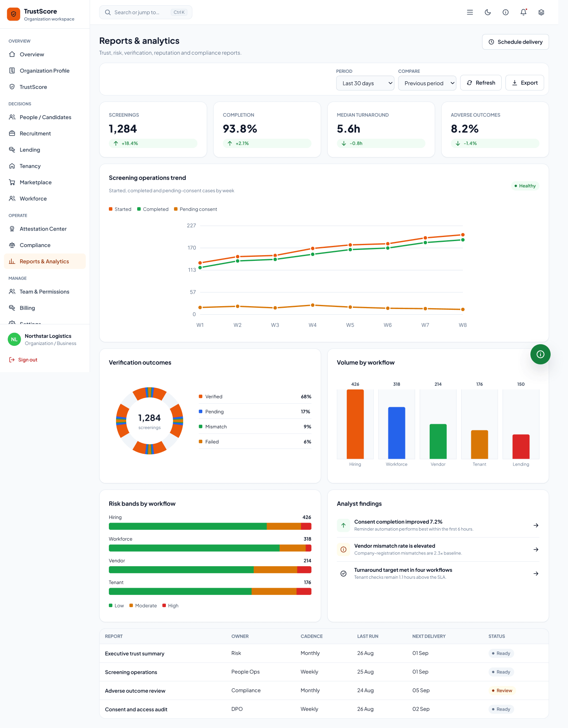
Task: Open the Period Last 30 days dropdown
Action: click(x=365, y=83)
